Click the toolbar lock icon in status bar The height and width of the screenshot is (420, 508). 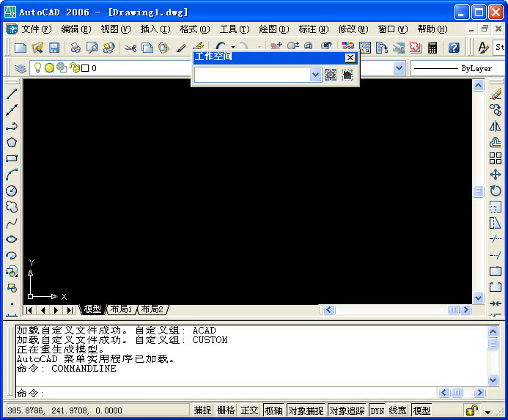click(472, 410)
